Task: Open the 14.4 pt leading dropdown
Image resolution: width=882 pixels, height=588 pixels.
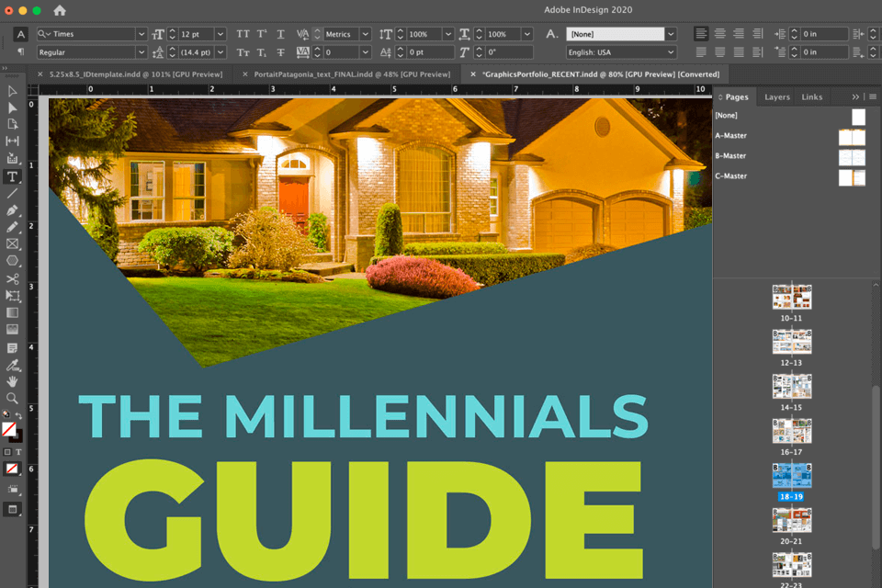Action: point(220,52)
